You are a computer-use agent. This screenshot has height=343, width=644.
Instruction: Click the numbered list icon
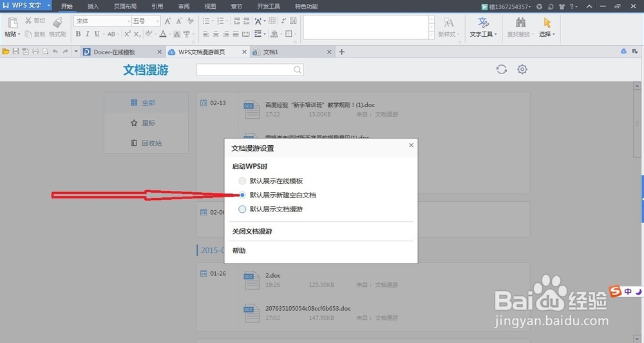[x=220, y=21]
